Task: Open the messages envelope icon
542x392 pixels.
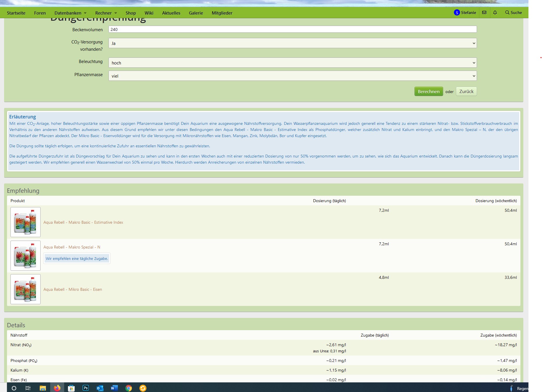Action: coord(484,13)
